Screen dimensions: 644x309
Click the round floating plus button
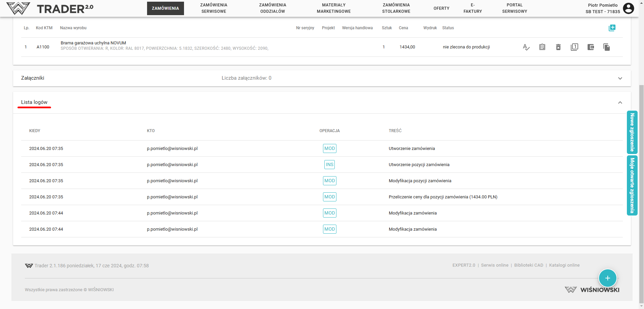coord(607,278)
